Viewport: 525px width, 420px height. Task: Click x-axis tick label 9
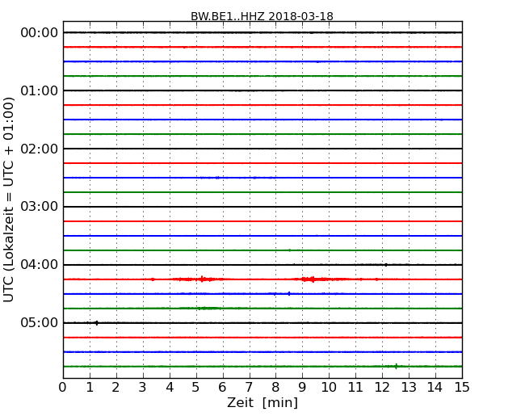(302, 388)
